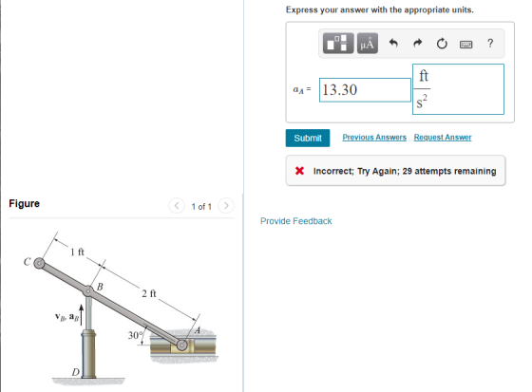Click the 1 of 1 figure counter
Image resolution: width=532 pixels, height=392 pixels.
point(201,206)
